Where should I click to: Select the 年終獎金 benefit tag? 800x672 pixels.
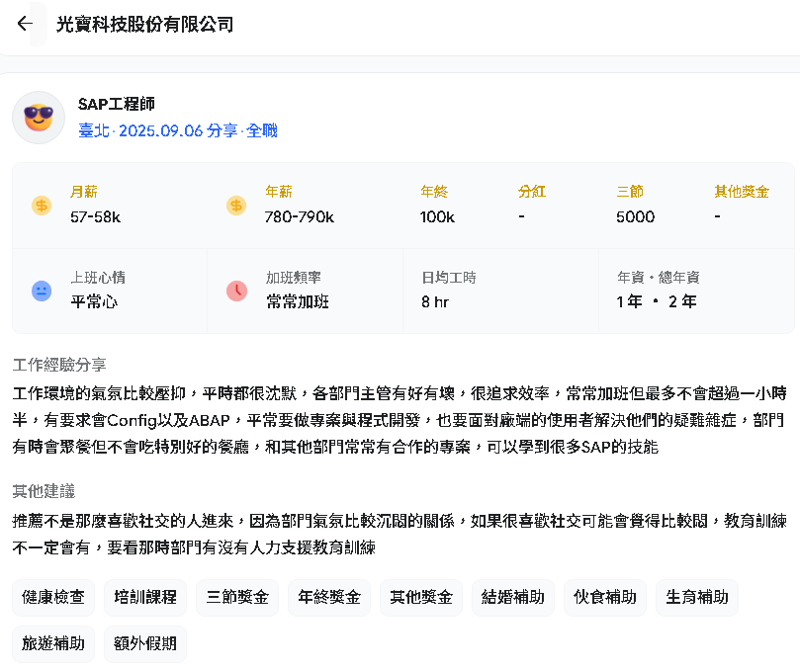(329, 597)
